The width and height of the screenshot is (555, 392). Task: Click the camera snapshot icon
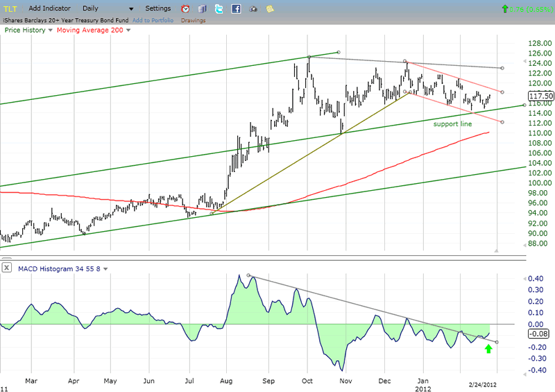click(253, 9)
